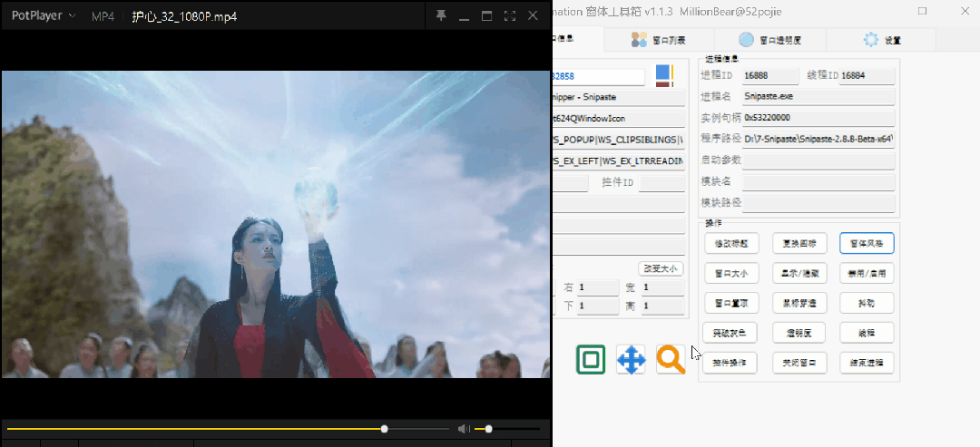Click the class name field with QWindowIcon

(619, 119)
